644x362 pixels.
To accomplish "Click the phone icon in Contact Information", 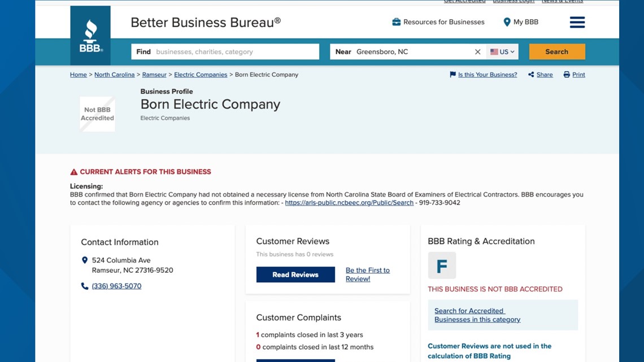I will [x=85, y=286].
